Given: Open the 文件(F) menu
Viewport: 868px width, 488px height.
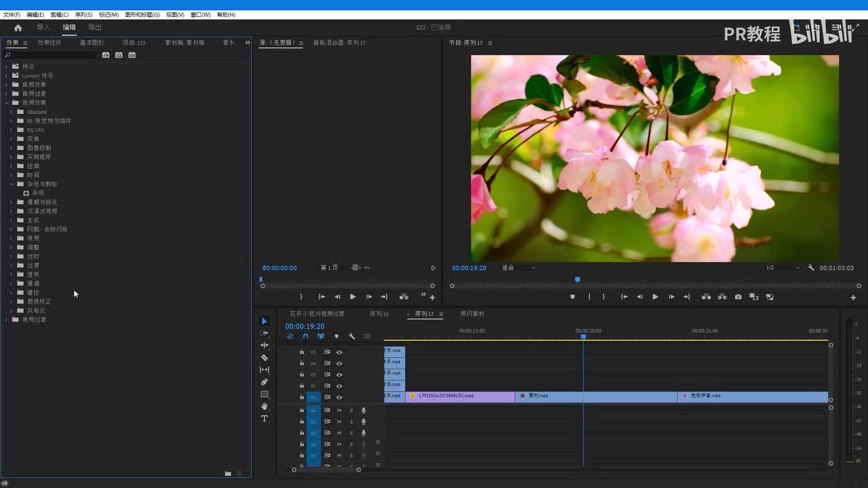Looking at the screenshot, I should pos(12,14).
